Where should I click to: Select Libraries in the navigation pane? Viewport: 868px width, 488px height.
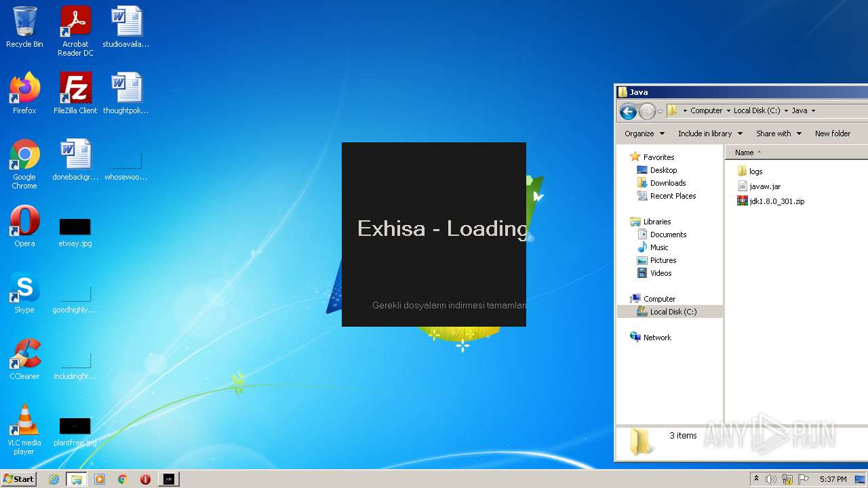(x=650, y=222)
